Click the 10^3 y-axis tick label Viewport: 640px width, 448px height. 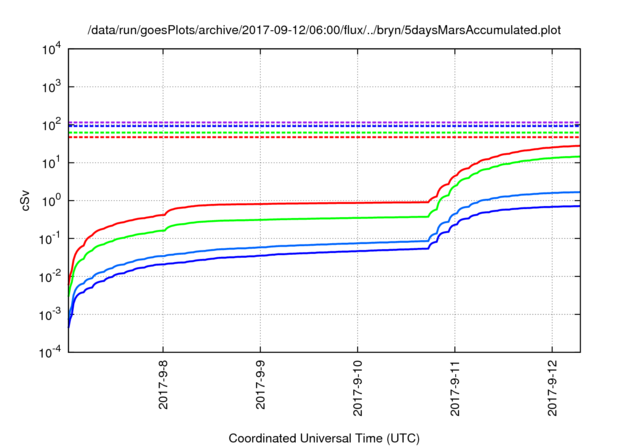51,86
